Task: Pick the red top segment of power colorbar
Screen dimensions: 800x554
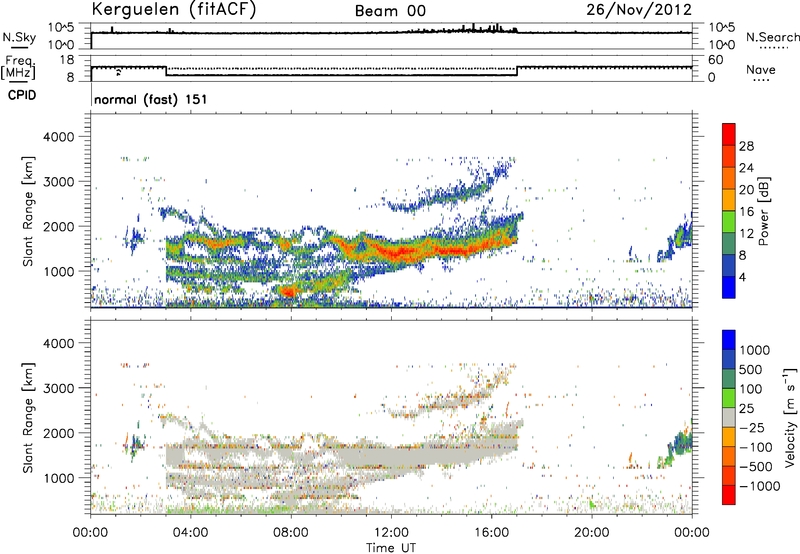Action: [729, 134]
